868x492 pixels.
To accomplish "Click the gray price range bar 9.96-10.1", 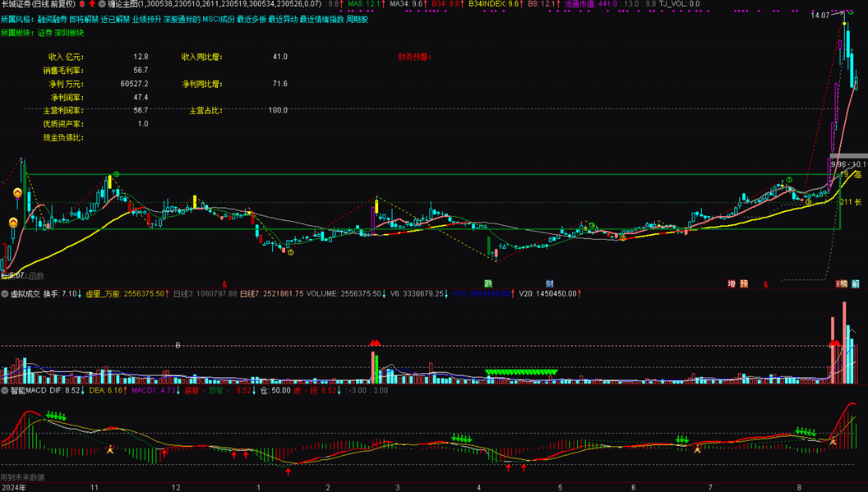I will 847,156.
